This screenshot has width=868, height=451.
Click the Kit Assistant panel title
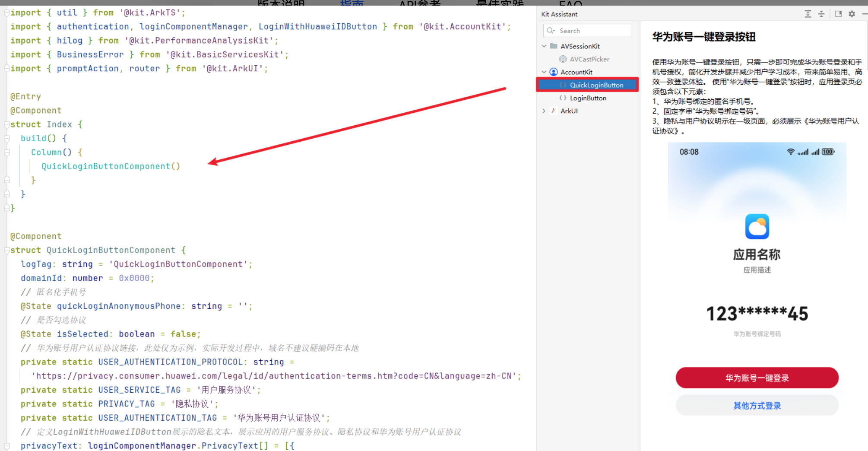coord(559,14)
